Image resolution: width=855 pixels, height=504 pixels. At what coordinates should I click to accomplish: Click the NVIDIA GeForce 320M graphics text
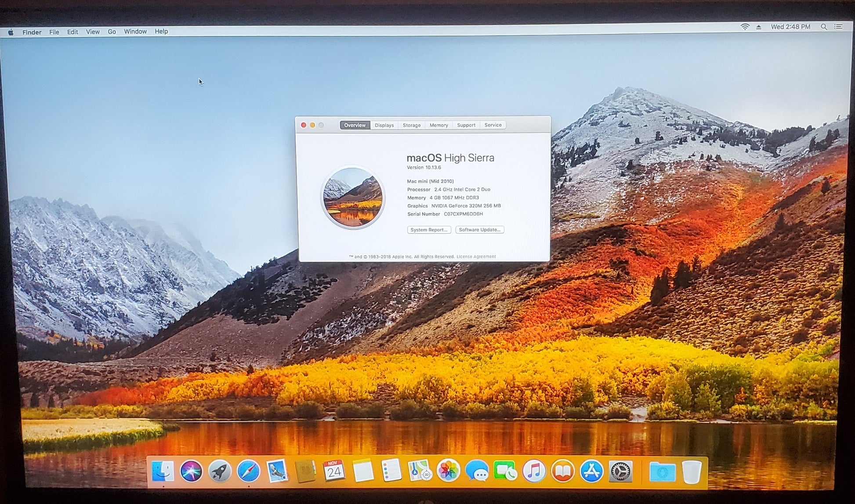[466, 206]
